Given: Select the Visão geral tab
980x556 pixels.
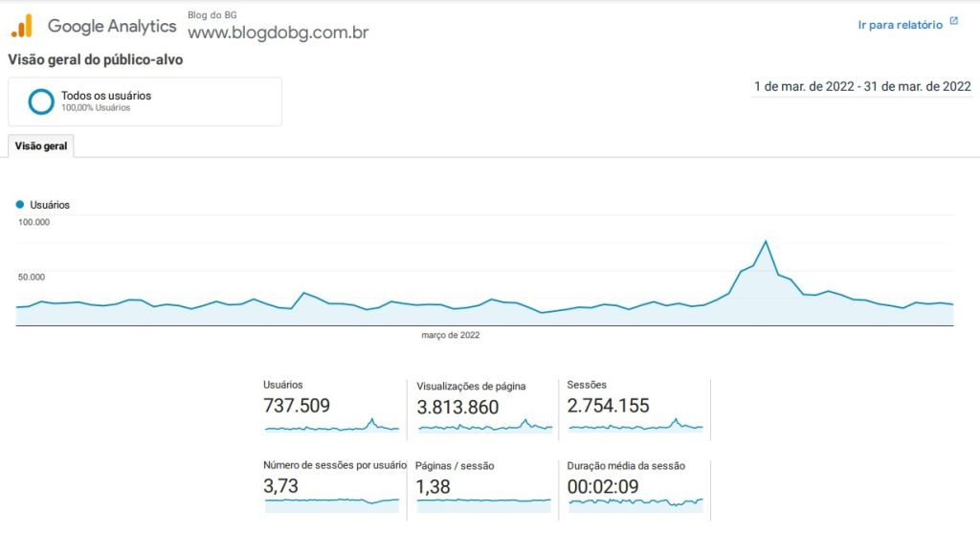Looking at the screenshot, I should (41, 146).
